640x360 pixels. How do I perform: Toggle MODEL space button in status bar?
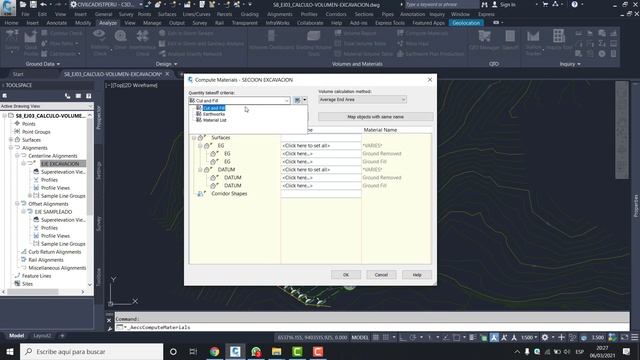coord(360,338)
